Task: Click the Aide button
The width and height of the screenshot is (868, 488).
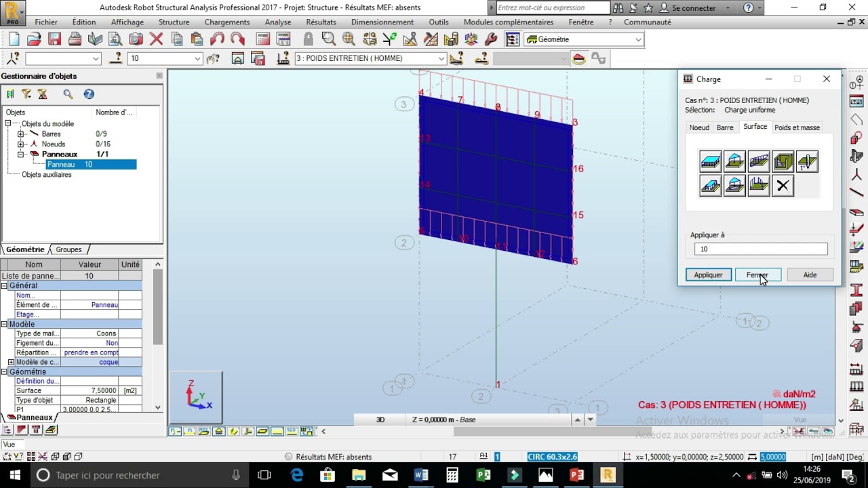Action: [810, 275]
